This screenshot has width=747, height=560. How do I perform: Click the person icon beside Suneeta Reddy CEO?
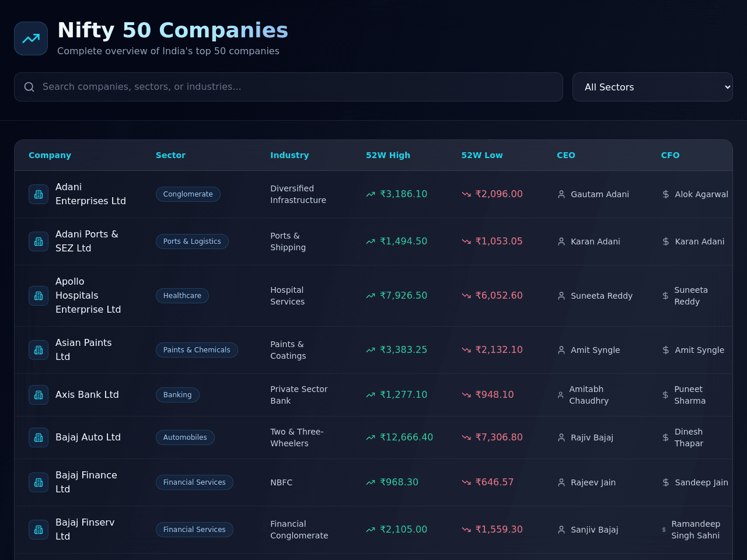click(561, 296)
